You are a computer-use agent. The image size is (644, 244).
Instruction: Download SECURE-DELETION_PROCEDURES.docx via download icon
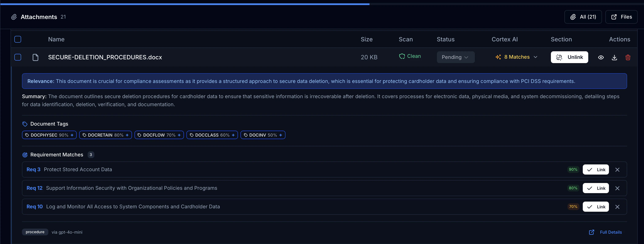pyautogui.click(x=614, y=57)
